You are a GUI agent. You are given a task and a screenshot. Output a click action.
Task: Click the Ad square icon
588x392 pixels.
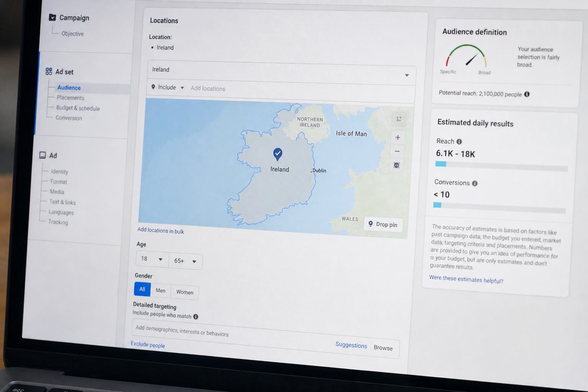pos(42,155)
